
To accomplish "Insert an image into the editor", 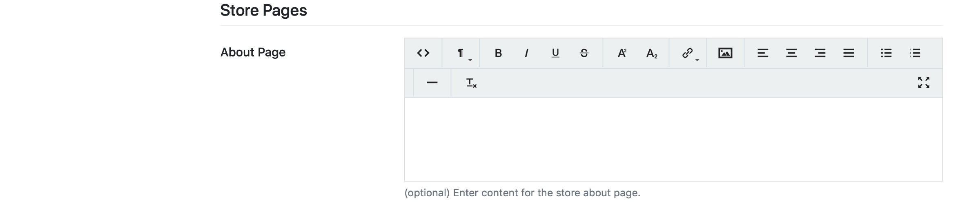I will tap(725, 53).
